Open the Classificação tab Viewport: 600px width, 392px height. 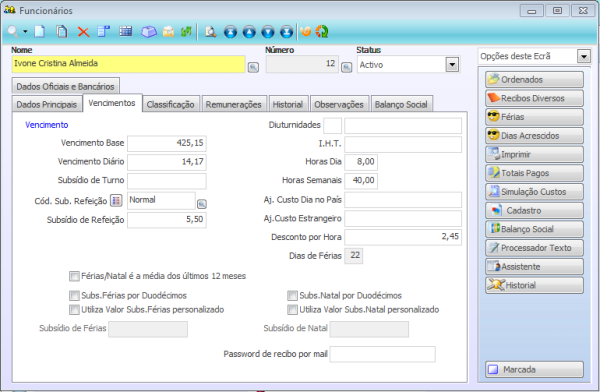tap(171, 104)
